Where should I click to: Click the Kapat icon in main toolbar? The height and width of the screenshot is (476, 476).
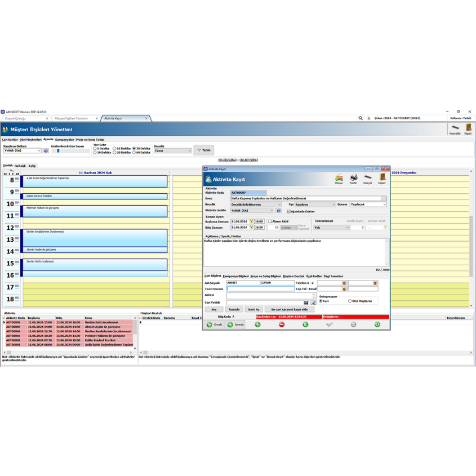tap(468, 130)
